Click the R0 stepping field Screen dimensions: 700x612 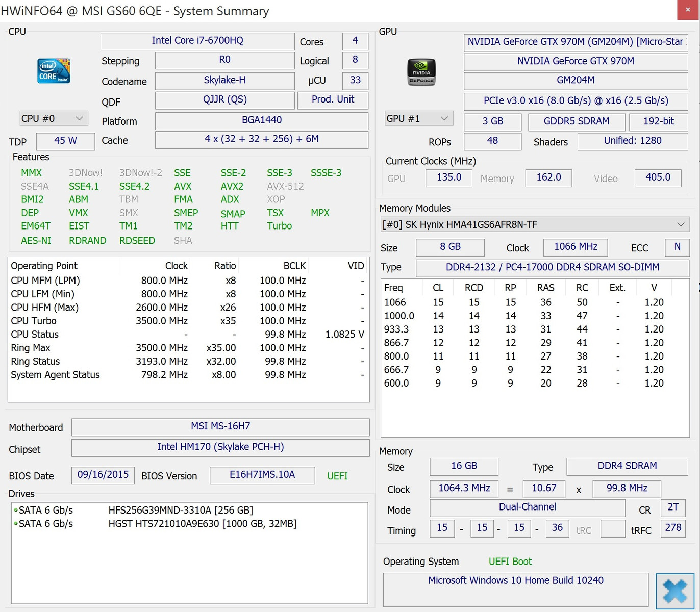pos(224,60)
